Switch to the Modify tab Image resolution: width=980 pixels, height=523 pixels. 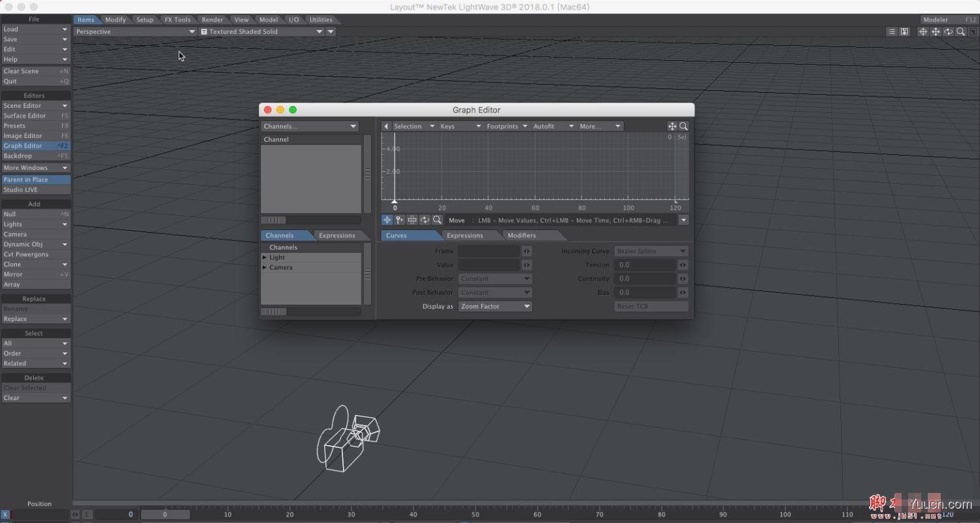point(116,20)
